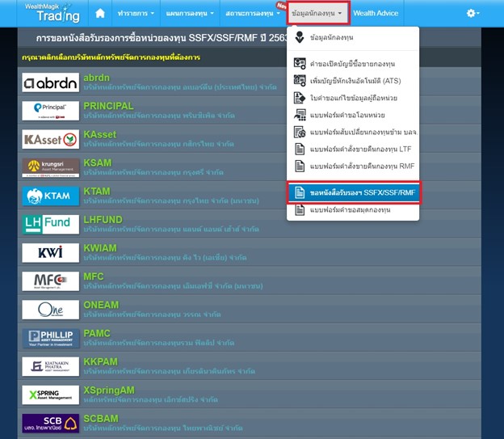Image resolution: width=504 pixels, height=439 pixels.
Task: Click the investor pin icon in dropdown
Action: (x=300, y=37)
